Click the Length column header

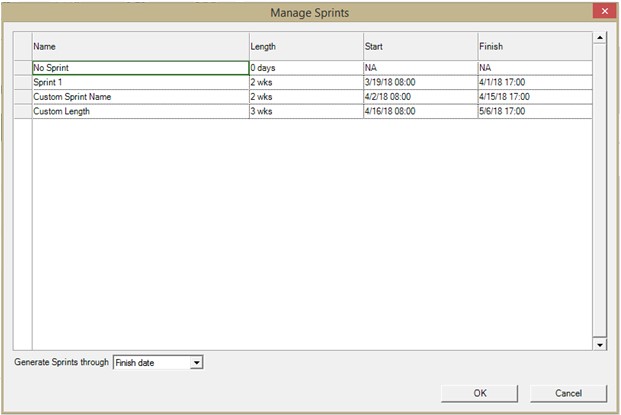307,46
